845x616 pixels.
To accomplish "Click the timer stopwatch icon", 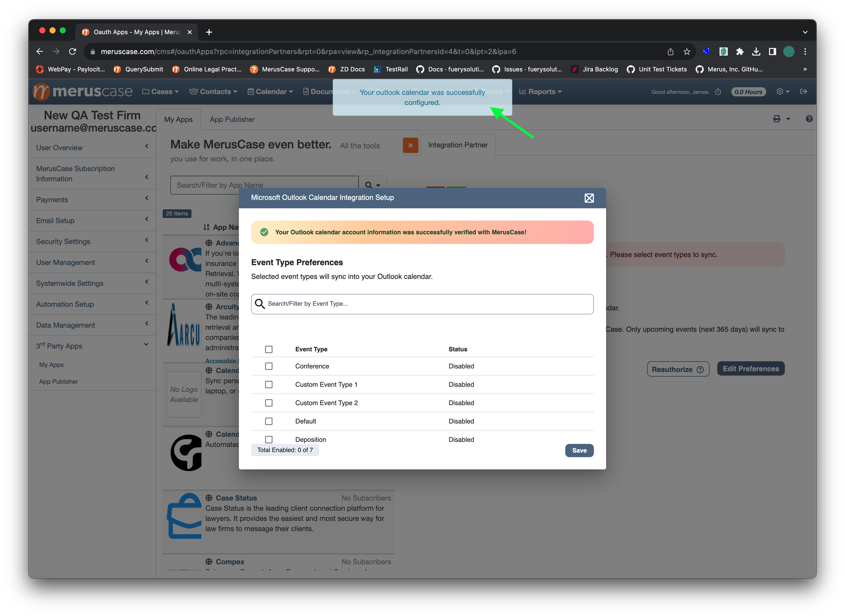I will point(718,92).
